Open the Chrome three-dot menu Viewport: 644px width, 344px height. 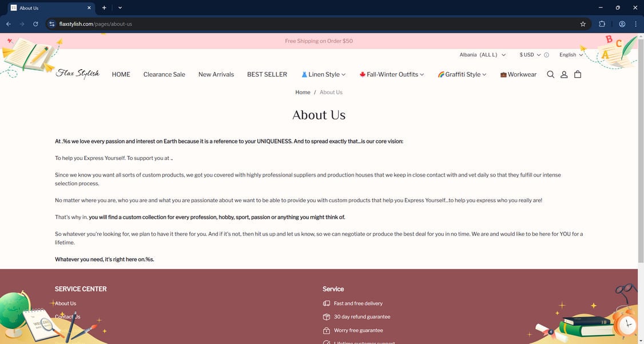pos(636,24)
